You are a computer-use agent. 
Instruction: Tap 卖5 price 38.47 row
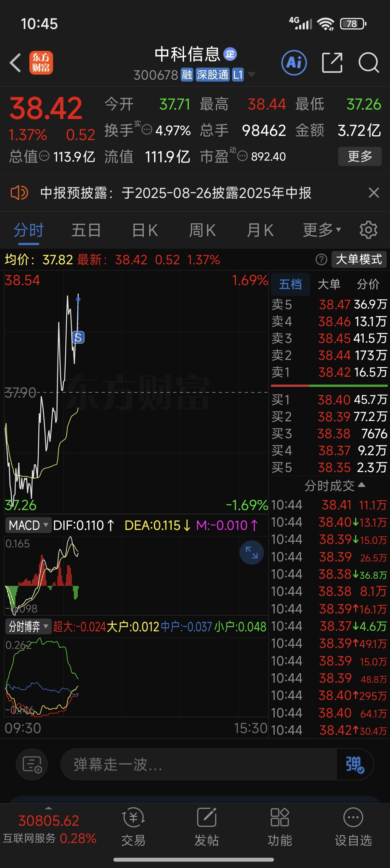[x=329, y=305]
